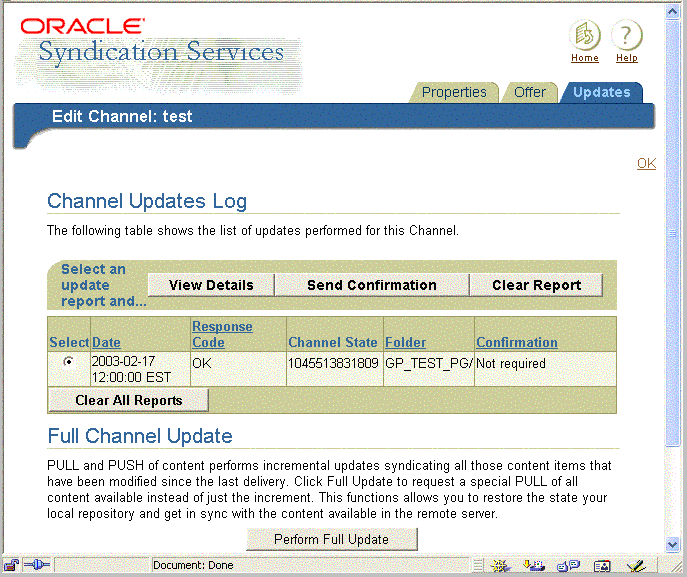687x577 pixels.
Task: Click the Channel State column header
Action: [x=333, y=343]
